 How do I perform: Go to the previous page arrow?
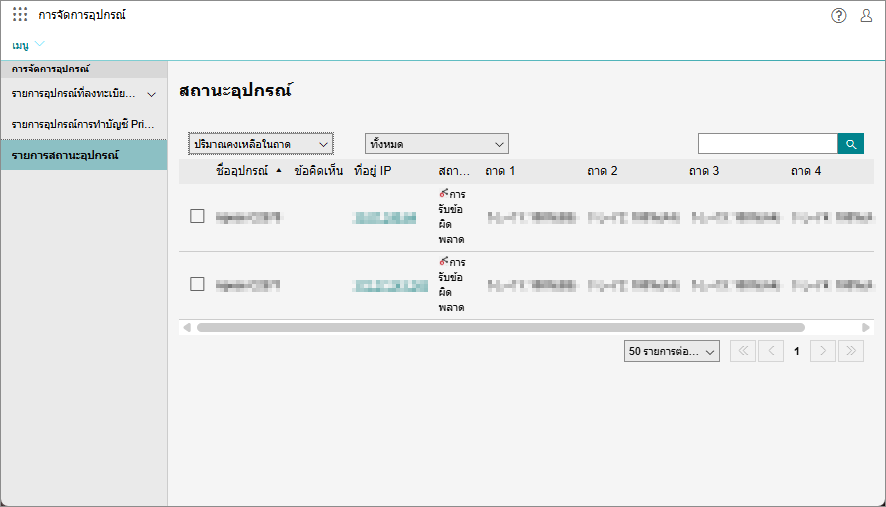coord(770,351)
